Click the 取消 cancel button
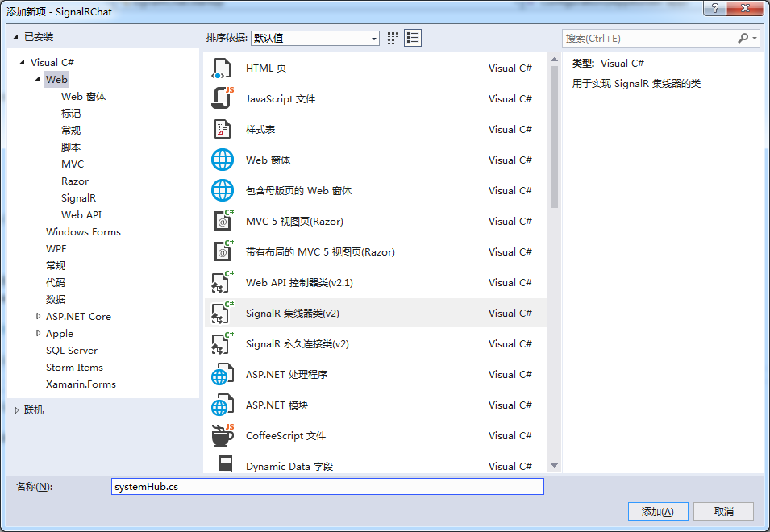This screenshot has width=770, height=532. (723, 511)
